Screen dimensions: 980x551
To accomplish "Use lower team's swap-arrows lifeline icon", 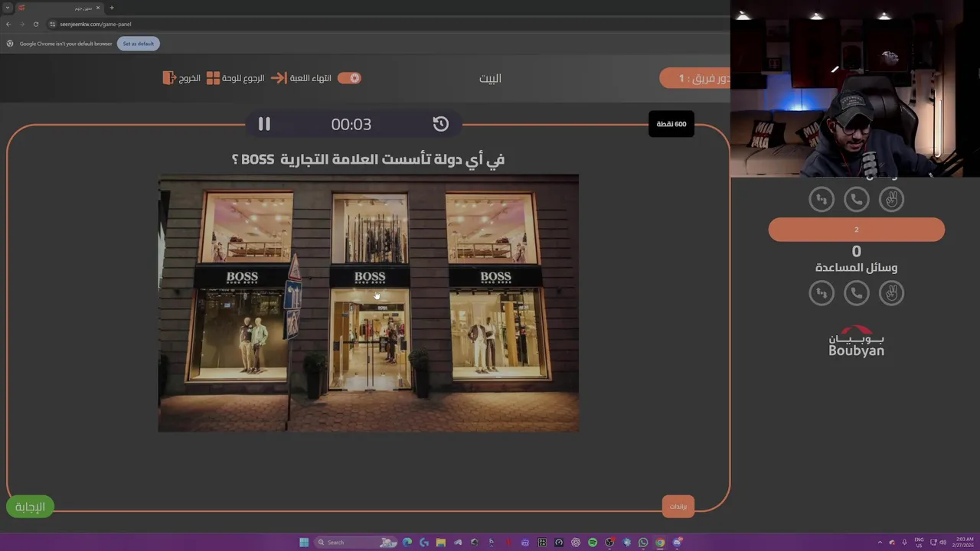I will pos(822,293).
